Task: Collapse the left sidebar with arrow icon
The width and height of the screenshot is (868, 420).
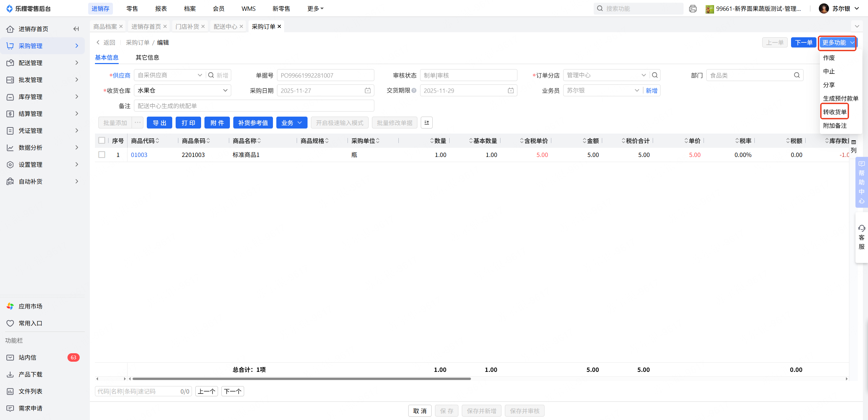Action: click(x=76, y=29)
